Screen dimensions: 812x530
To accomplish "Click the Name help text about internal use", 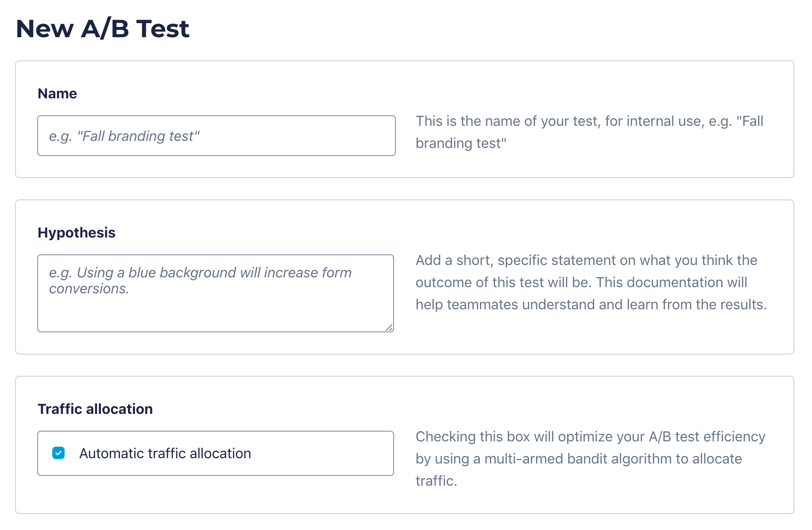I will point(589,121).
